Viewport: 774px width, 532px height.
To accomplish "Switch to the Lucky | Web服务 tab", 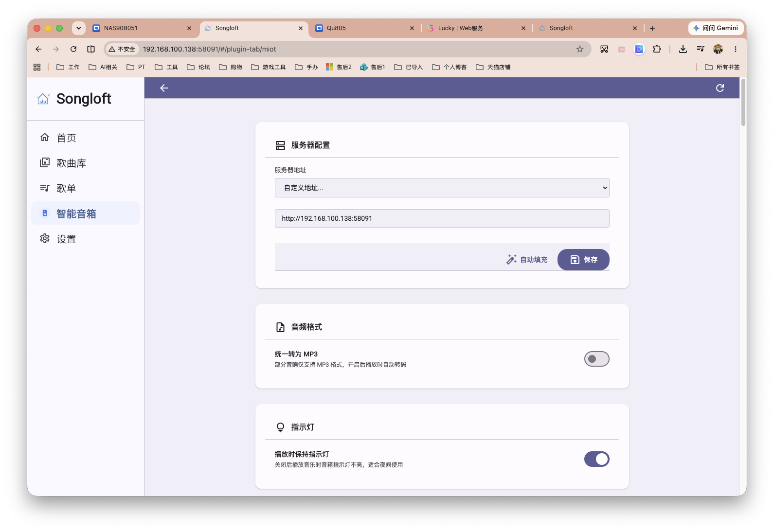I will coord(477,28).
